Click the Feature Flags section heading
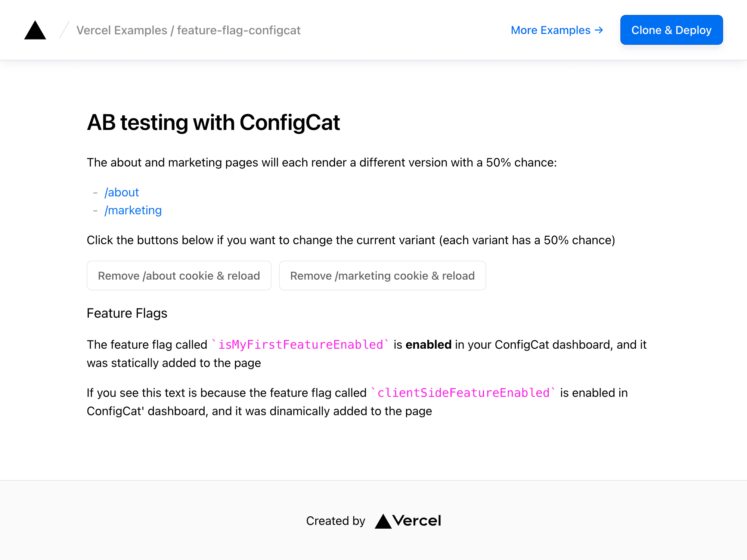Screen dimensions: 747x560 pos(127,313)
